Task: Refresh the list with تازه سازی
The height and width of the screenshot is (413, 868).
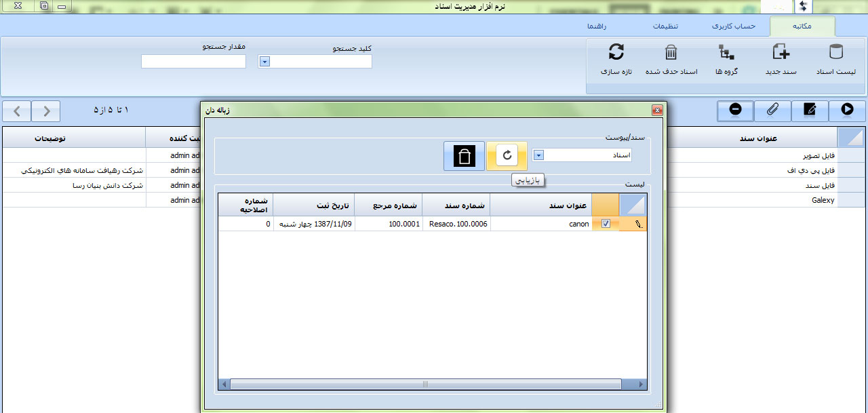Action: pyautogui.click(x=616, y=59)
